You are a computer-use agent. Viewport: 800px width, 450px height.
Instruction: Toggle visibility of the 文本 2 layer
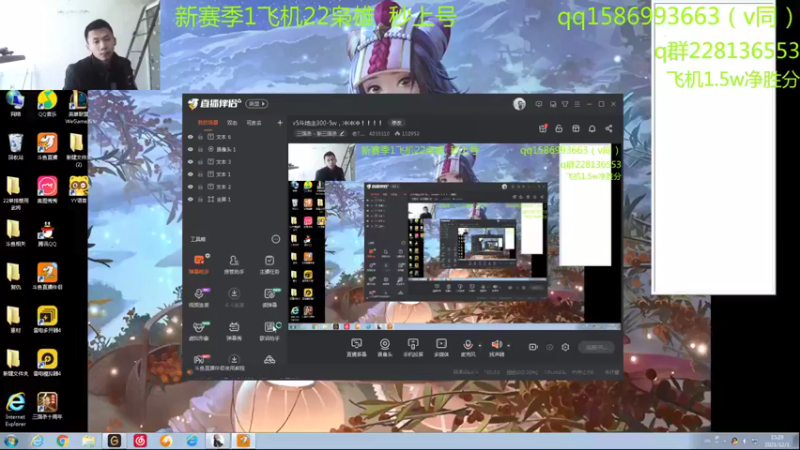[x=190, y=187]
